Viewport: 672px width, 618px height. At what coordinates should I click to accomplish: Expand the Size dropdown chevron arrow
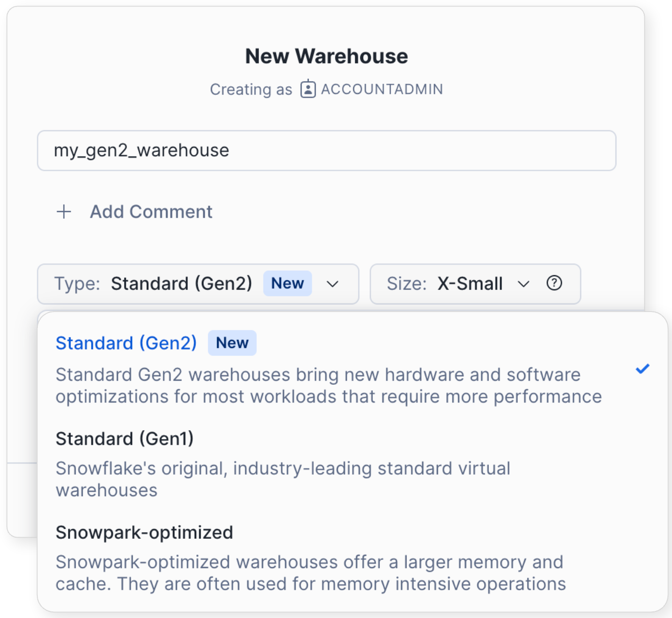[x=524, y=284]
